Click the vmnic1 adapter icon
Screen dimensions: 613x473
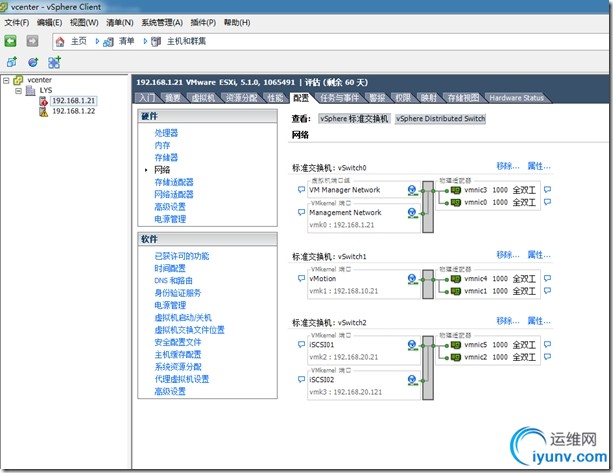coord(456,291)
